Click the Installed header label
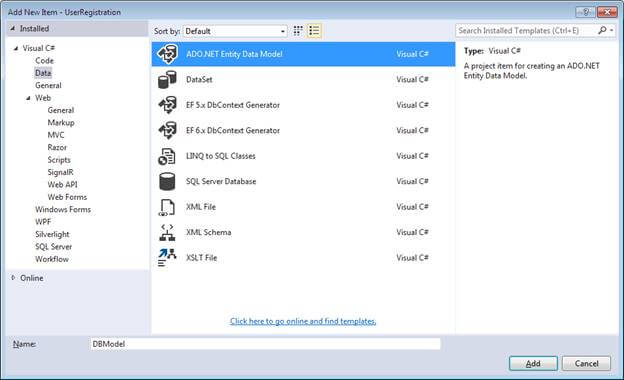 [x=34, y=29]
